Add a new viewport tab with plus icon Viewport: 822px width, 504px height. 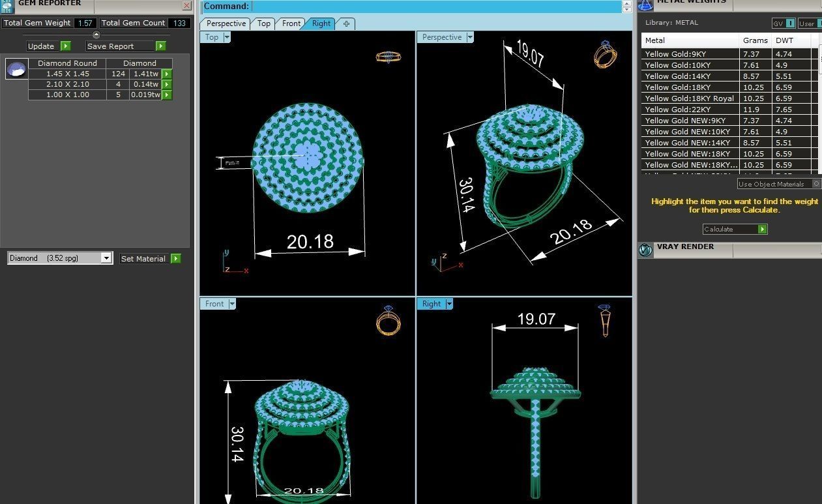point(346,23)
